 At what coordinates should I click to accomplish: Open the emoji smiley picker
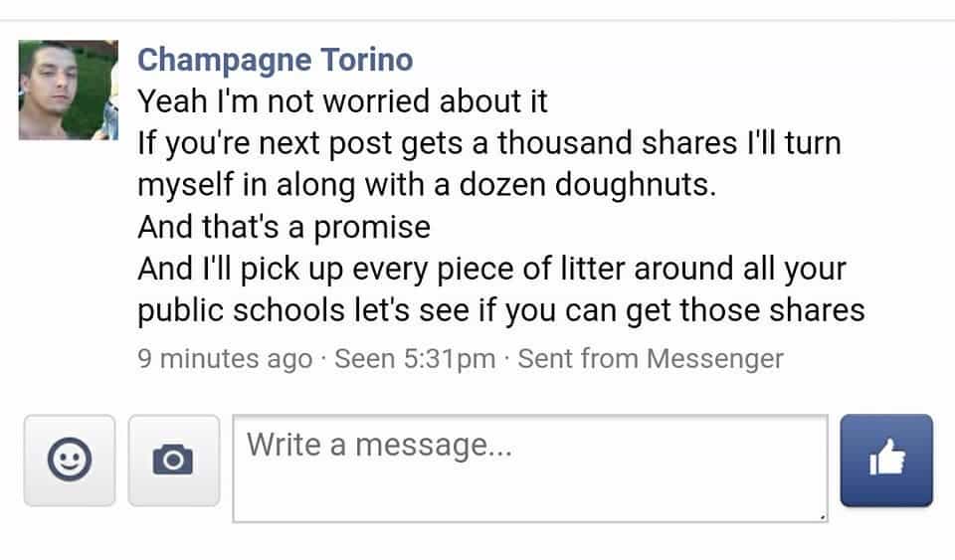tap(69, 460)
